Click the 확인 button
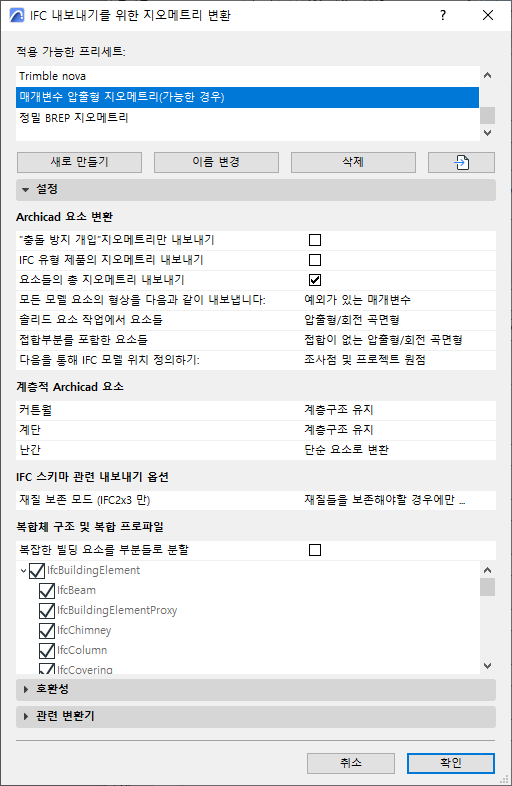The width and height of the screenshot is (512, 786). tap(451, 763)
